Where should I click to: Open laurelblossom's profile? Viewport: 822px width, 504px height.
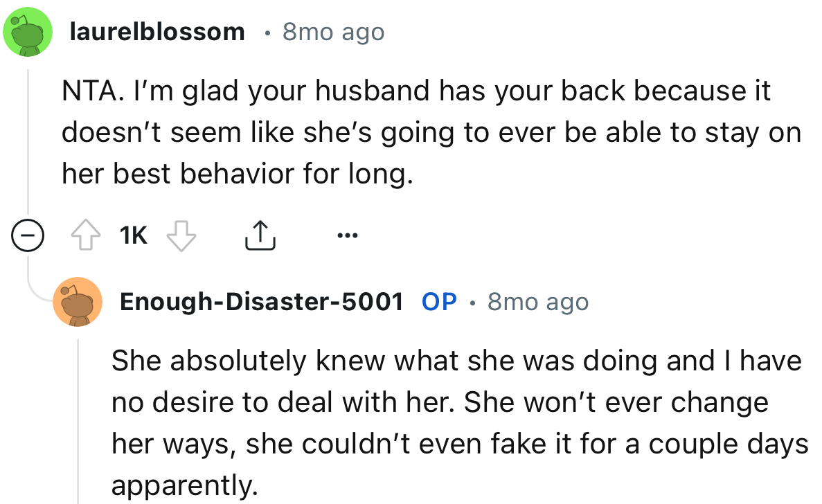click(x=158, y=30)
